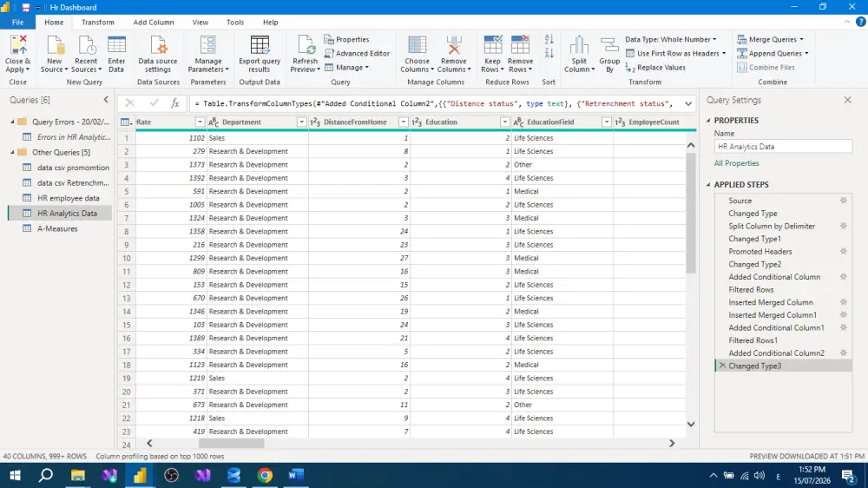Switch to the Transform tab

tap(97, 23)
